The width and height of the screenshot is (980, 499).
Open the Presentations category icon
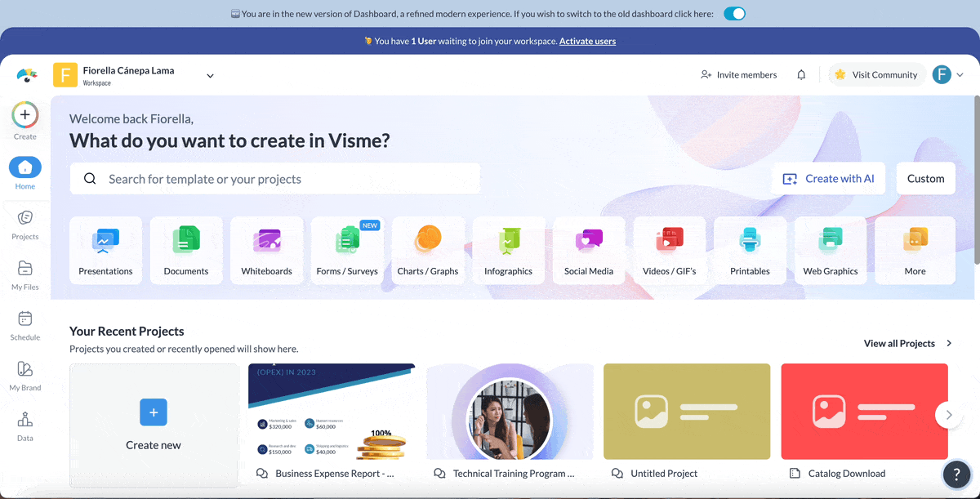[x=105, y=242]
